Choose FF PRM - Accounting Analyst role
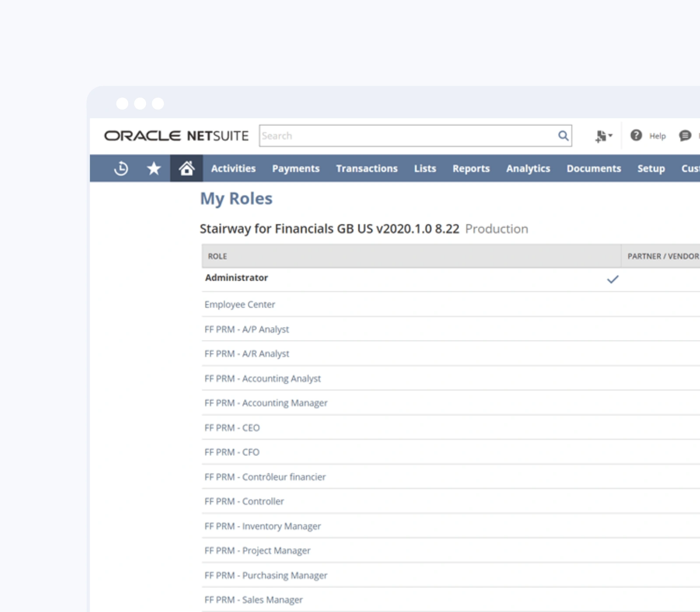The width and height of the screenshot is (700, 612). 262,378
